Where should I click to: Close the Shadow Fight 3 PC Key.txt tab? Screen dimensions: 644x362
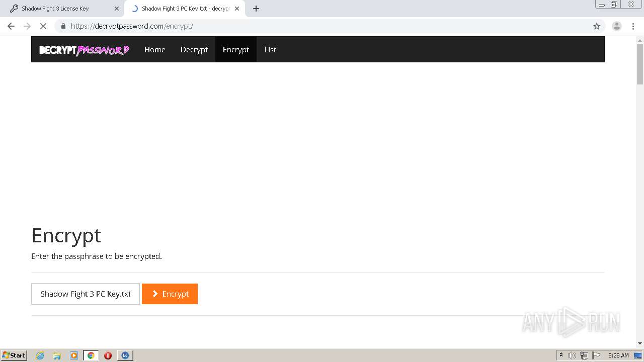point(237,9)
